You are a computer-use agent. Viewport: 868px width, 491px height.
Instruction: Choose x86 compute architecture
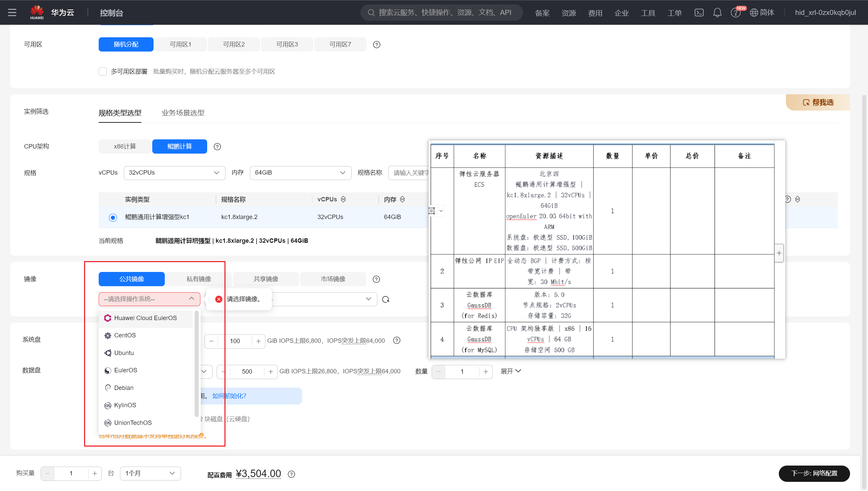(125, 146)
